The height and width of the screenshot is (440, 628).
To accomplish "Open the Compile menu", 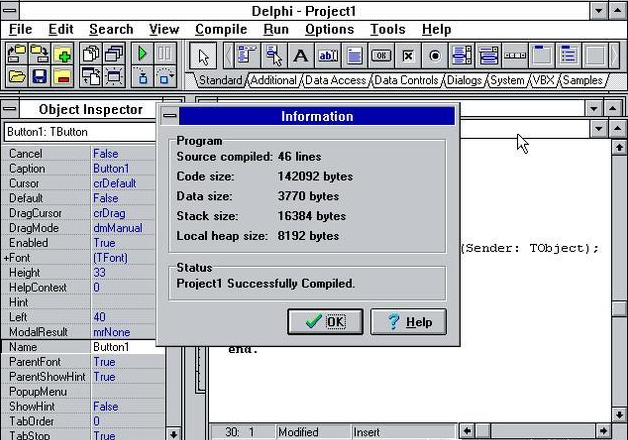I will 220,30.
